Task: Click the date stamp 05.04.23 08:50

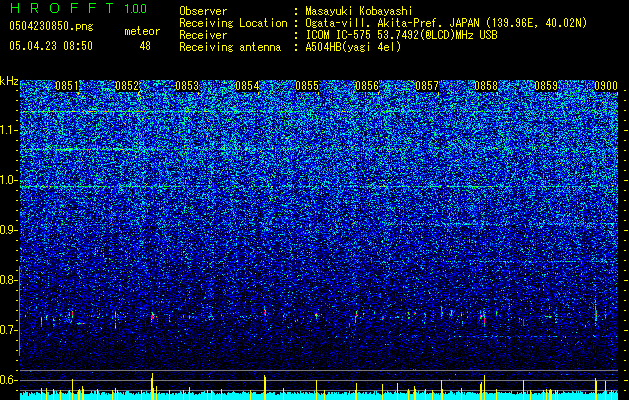Action: [x=51, y=46]
